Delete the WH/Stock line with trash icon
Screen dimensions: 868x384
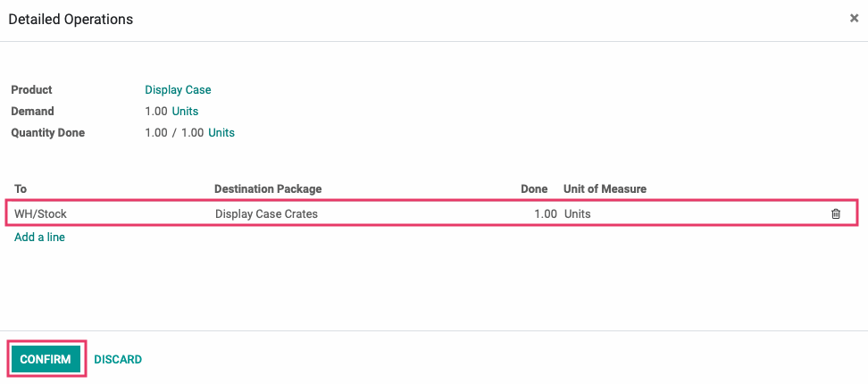click(836, 213)
